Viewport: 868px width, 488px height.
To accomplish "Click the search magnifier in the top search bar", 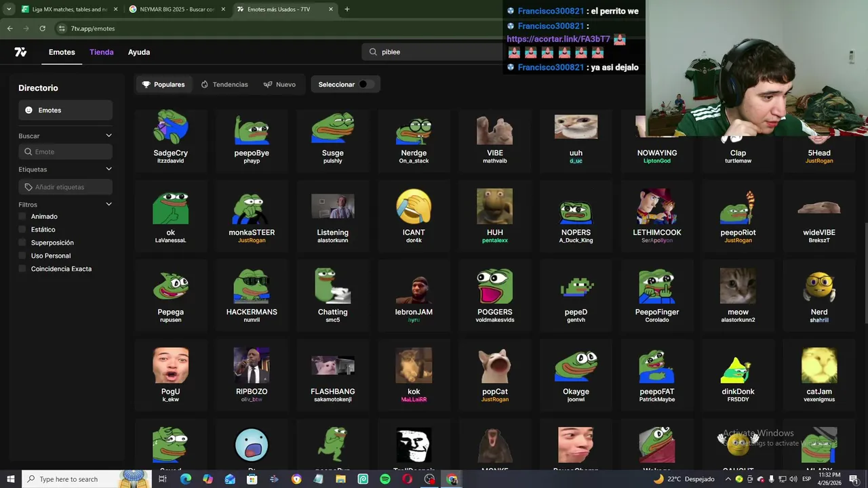I will click(x=373, y=52).
